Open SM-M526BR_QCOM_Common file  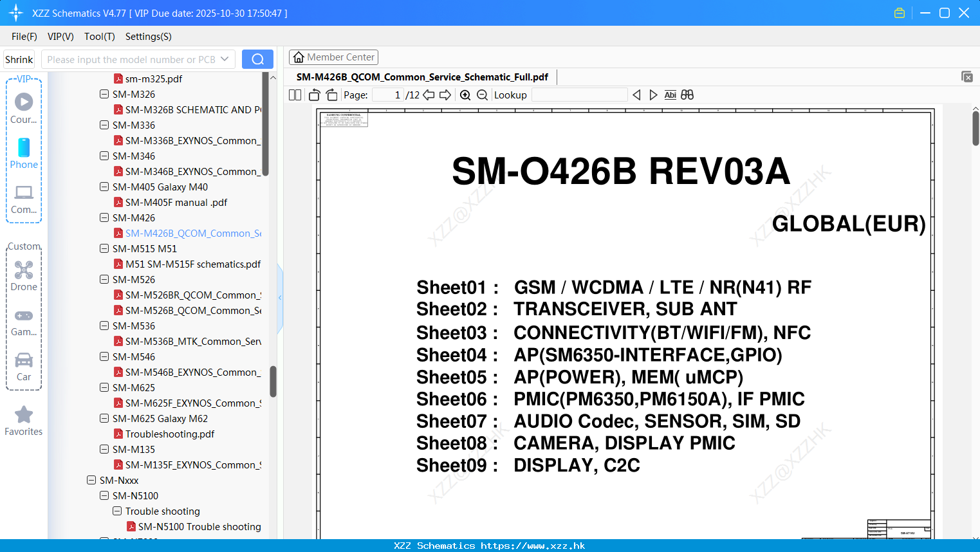pos(193,295)
